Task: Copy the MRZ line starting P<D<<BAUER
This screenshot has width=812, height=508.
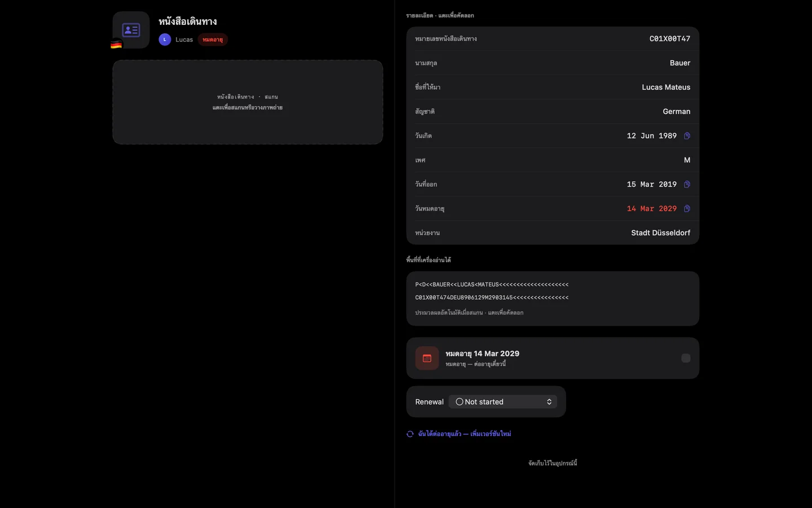Action: coord(492,284)
